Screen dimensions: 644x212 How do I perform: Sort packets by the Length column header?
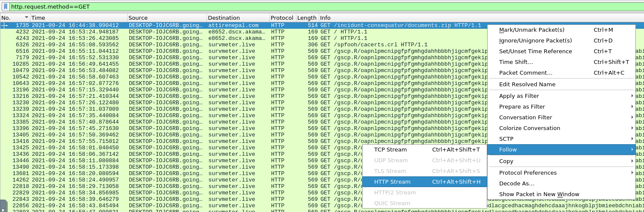click(x=307, y=18)
